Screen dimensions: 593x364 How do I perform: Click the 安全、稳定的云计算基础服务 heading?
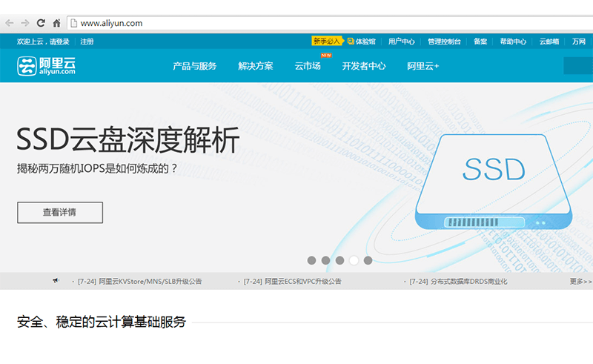(102, 322)
